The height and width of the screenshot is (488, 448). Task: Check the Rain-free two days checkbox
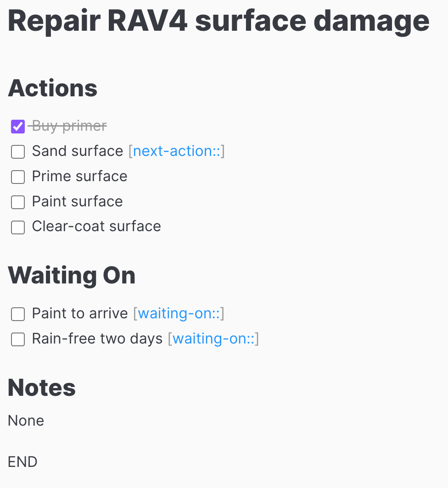(18, 339)
